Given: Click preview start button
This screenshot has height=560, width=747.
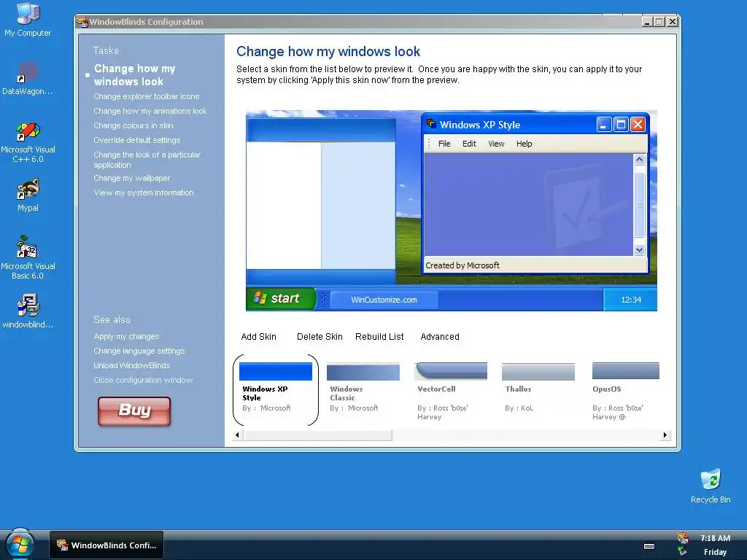Looking at the screenshot, I should tap(281, 298).
